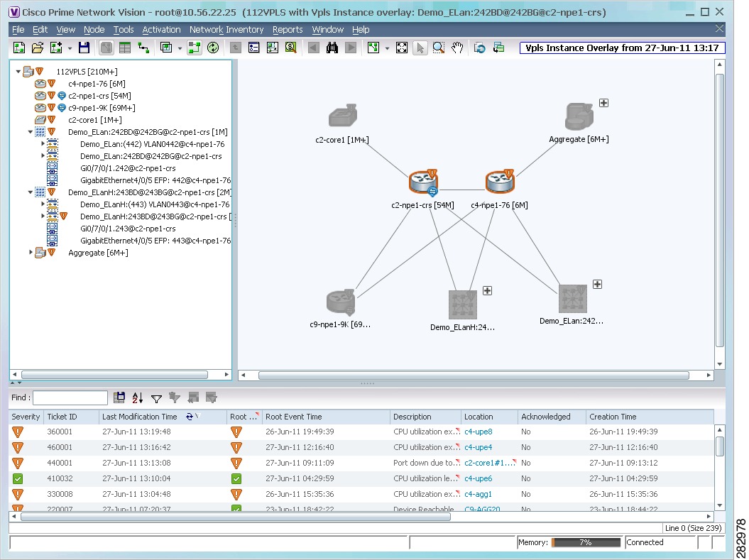
Task: Collapse Demo_ELan:242BD@242BG@c2-npe1-crs [1M] tree node
Action: (30, 132)
